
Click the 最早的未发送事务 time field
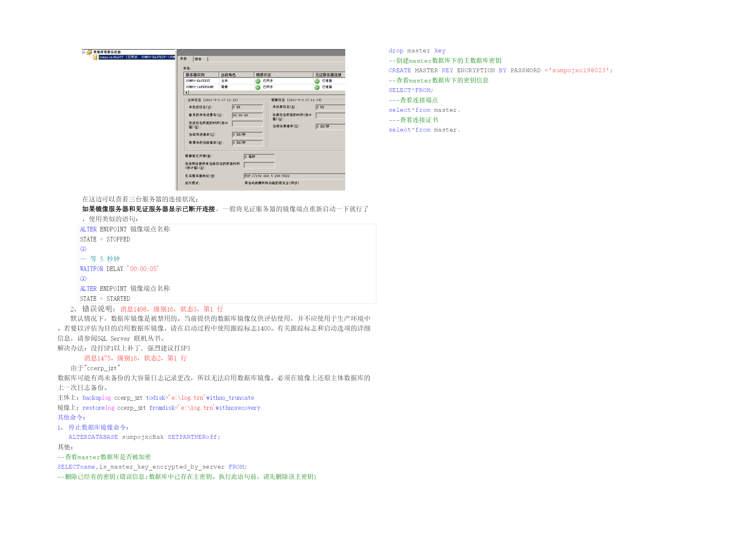(x=247, y=115)
